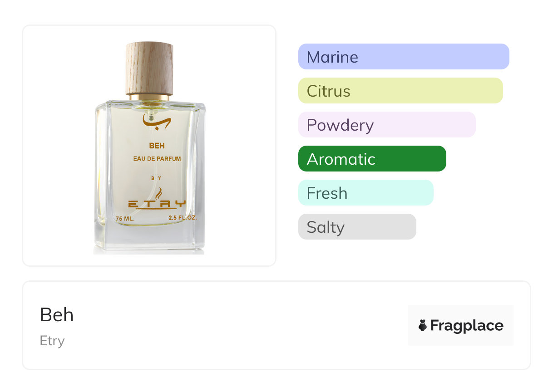The height and width of the screenshot is (392, 553).
Task: Choose the Powdery accord bar
Action: click(x=386, y=125)
